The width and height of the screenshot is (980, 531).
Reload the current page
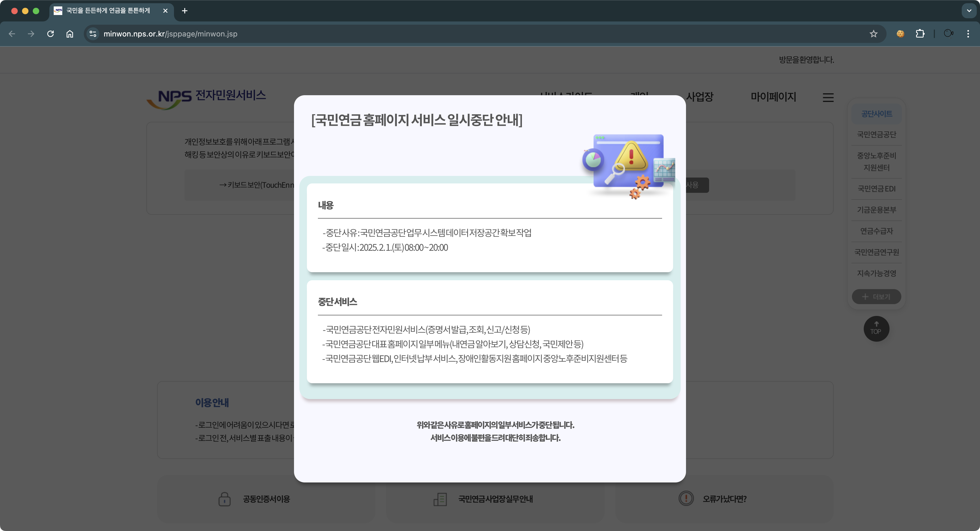point(50,34)
